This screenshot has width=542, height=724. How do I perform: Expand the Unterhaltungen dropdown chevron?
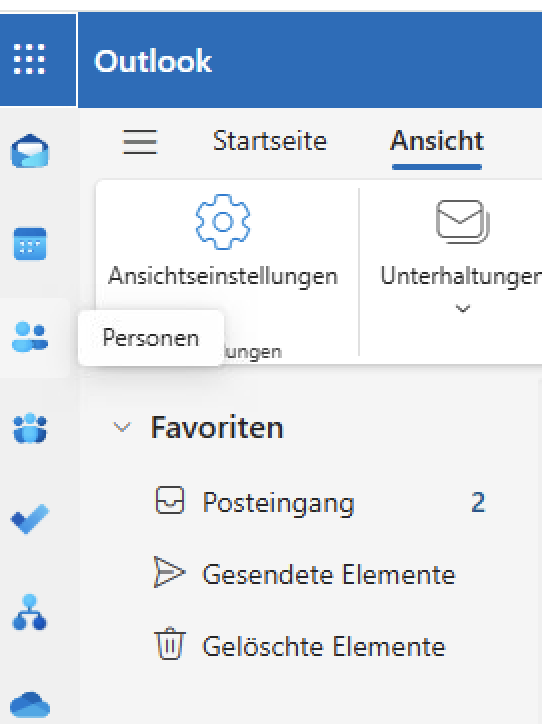point(463,308)
